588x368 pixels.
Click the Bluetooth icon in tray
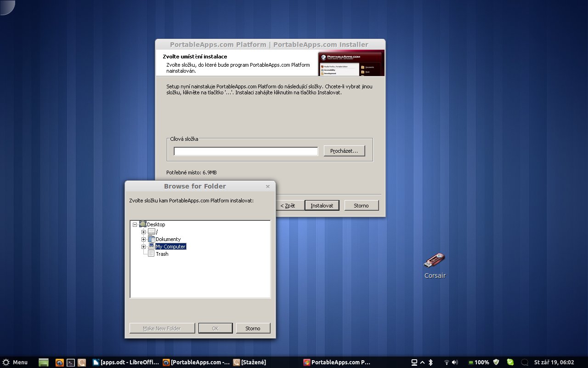coord(431,362)
